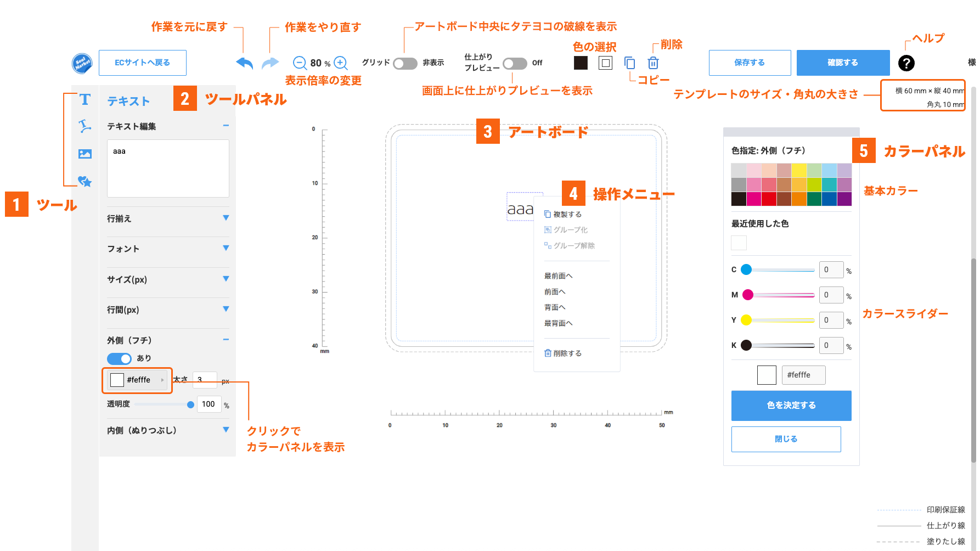Screen dimensions: 980x551
Task: Expand the フォント section
Action: tap(226, 249)
